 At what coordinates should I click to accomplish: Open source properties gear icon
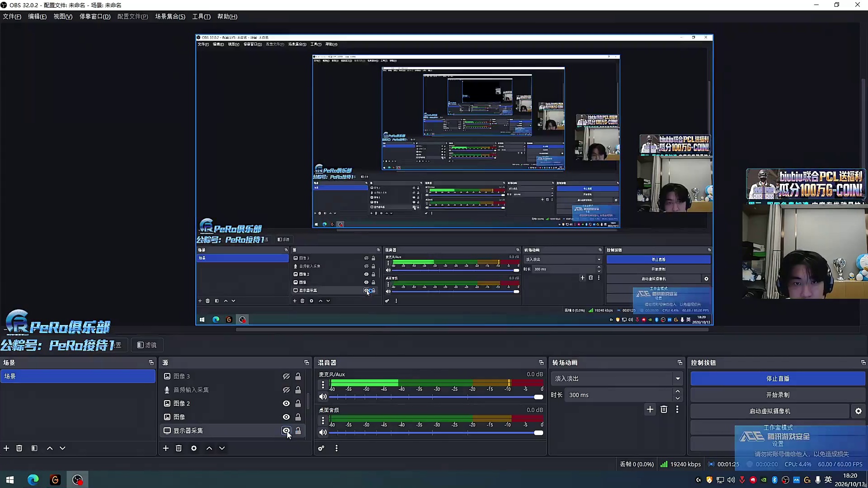[x=194, y=448]
